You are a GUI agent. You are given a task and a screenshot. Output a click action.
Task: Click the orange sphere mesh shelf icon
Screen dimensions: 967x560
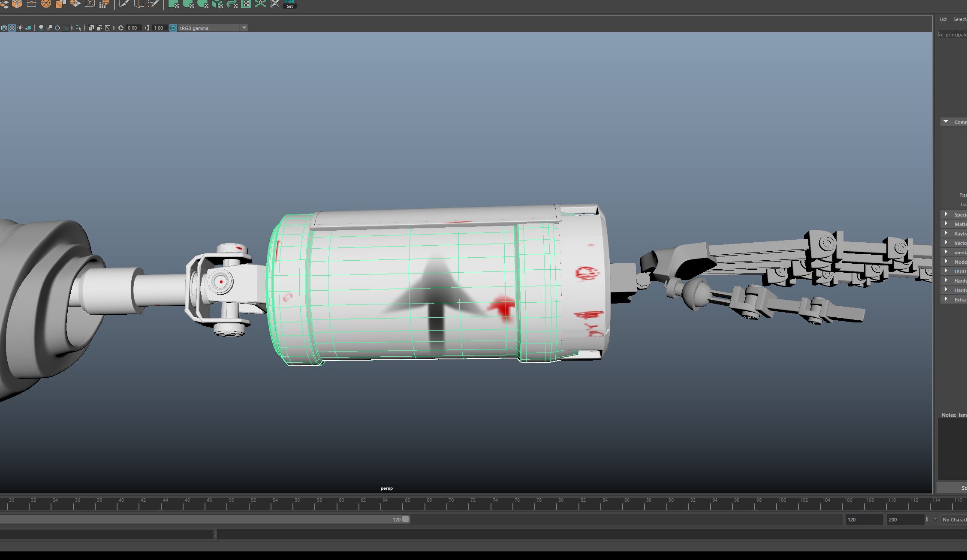(x=46, y=4)
